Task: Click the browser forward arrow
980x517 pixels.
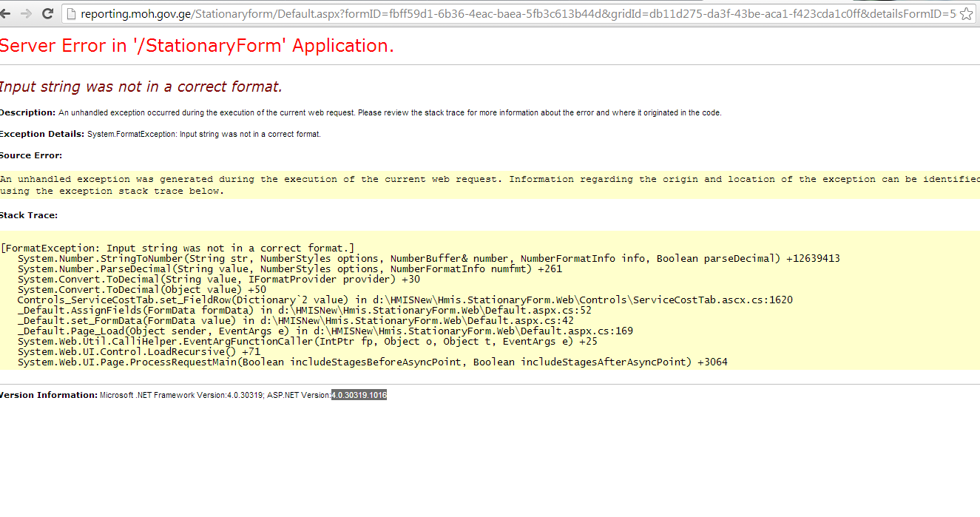Action: click(27, 13)
